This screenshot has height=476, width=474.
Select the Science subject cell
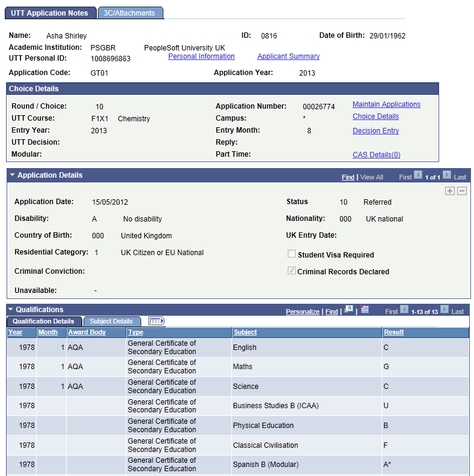click(x=306, y=387)
